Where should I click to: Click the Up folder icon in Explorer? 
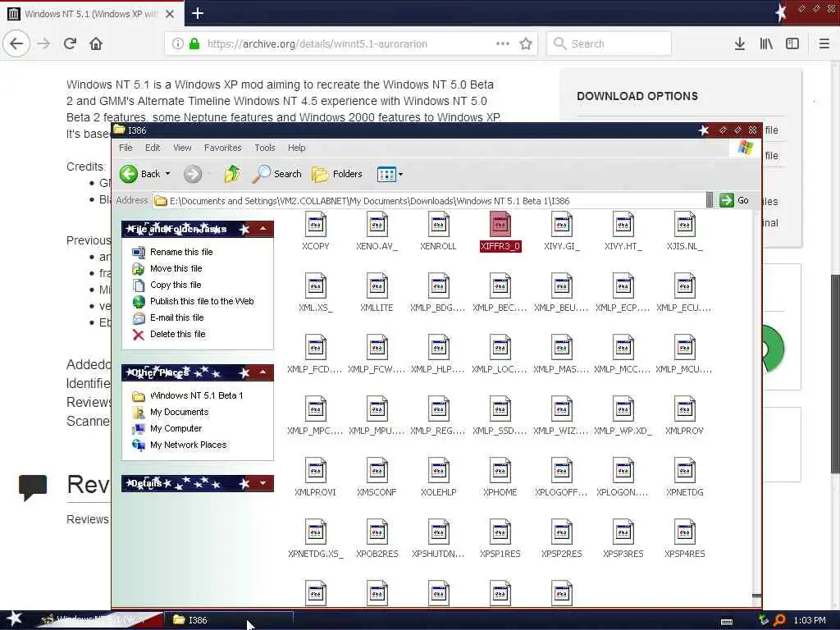point(232,174)
